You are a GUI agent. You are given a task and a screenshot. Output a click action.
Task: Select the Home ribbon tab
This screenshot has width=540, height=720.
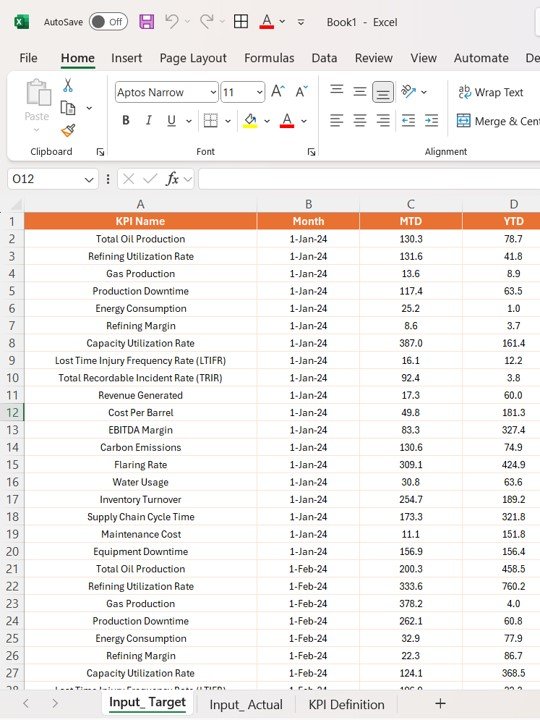(x=78, y=58)
